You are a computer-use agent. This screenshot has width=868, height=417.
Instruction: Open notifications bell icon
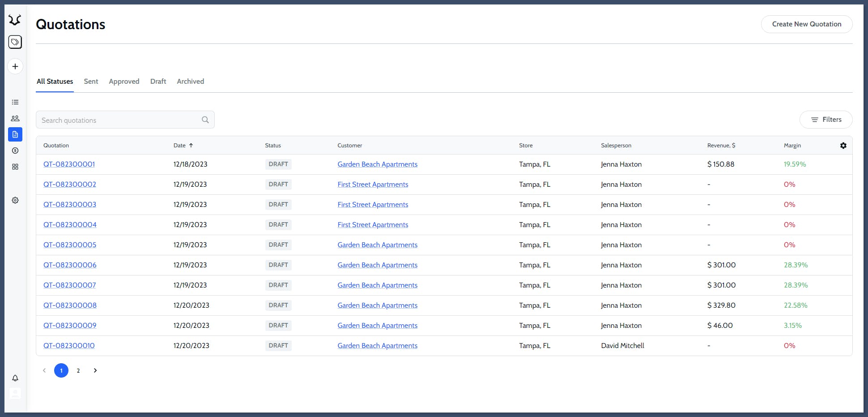(15, 378)
